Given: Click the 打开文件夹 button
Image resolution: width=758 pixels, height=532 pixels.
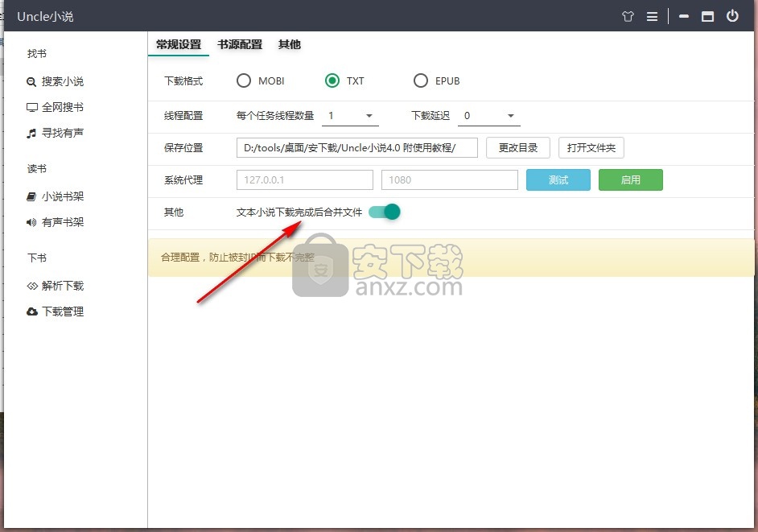Looking at the screenshot, I should pos(591,148).
